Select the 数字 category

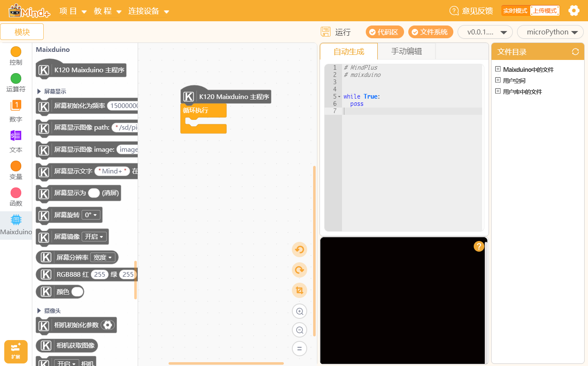tap(16, 111)
